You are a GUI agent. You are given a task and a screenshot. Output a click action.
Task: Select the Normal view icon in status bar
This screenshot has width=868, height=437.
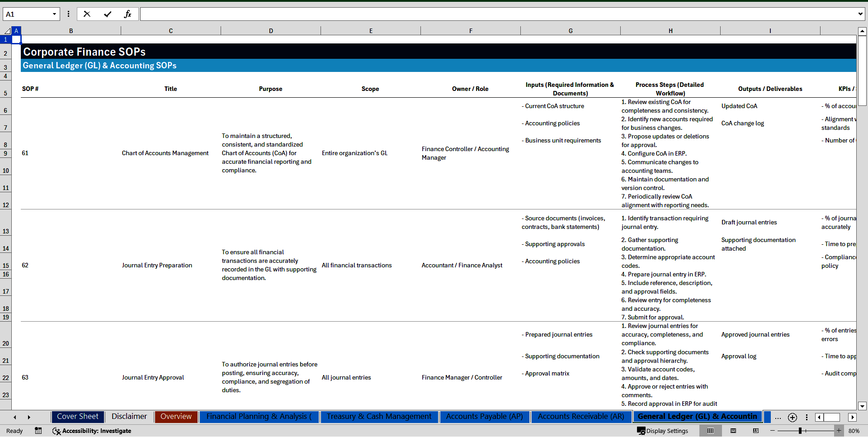coord(711,431)
